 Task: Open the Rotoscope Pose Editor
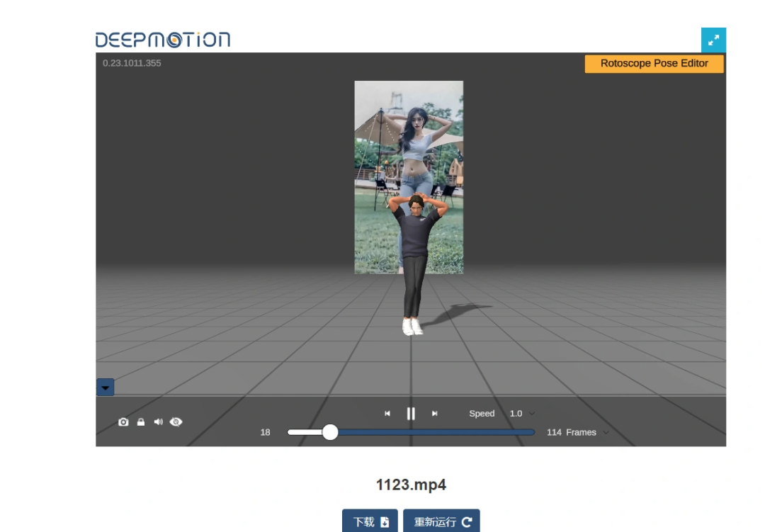click(654, 64)
